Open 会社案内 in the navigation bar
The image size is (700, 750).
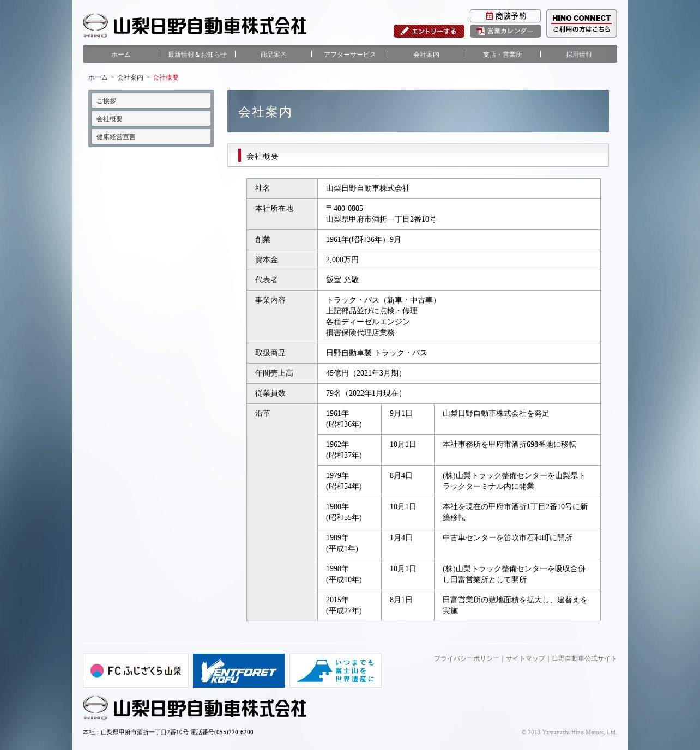[426, 55]
